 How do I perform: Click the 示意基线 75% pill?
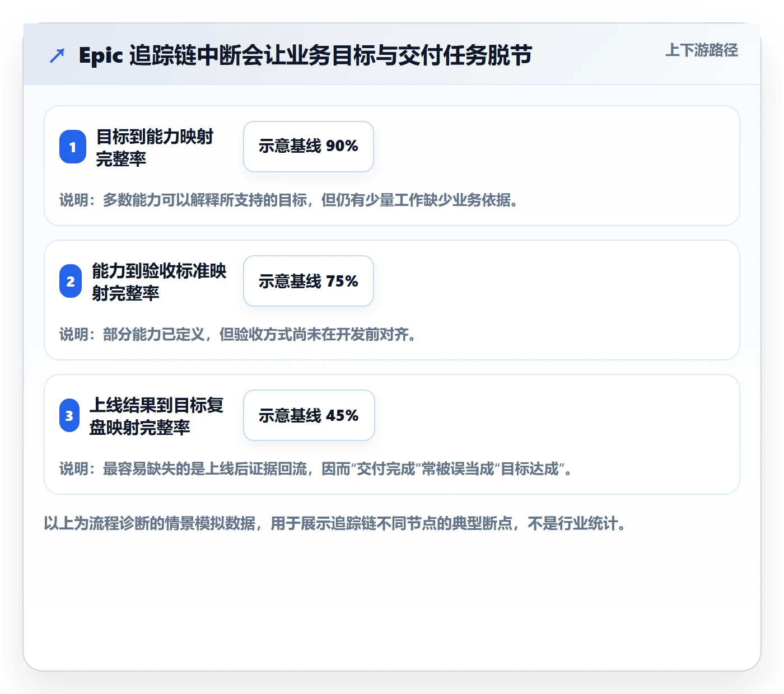(x=309, y=281)
